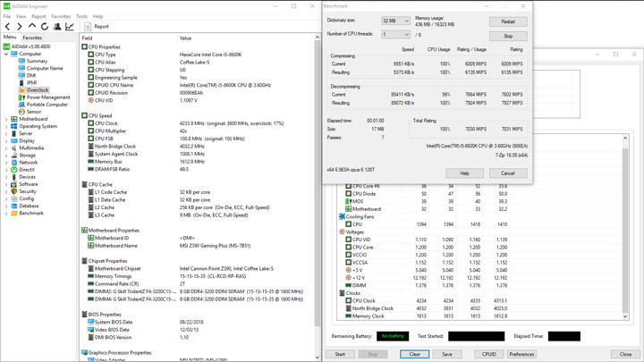
Task: Toggle the VCCIO checkbox
Action: click(x=348, y=255)
